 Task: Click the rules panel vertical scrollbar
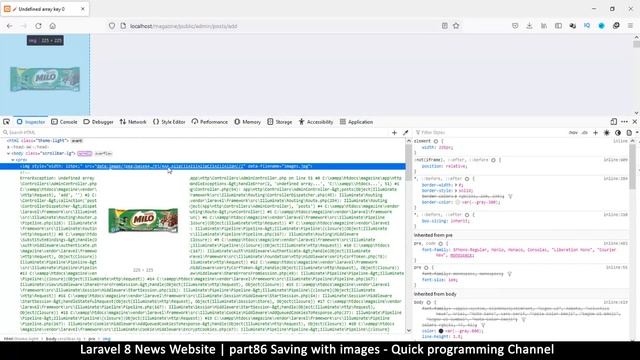[x=633, y=167]
